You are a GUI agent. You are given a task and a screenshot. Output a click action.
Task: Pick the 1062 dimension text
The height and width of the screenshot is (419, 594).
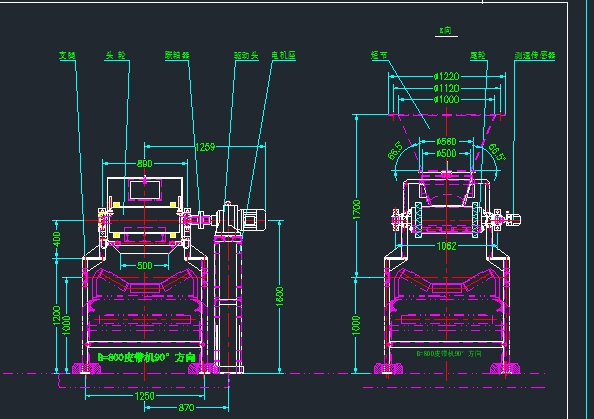[x=447, y=246]
